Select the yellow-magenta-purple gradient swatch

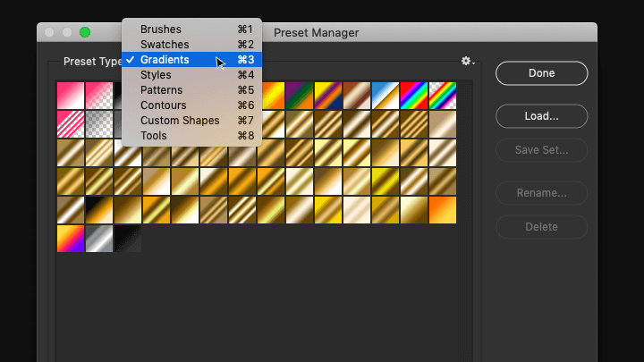pyautogui.click(x=71, y=239)
